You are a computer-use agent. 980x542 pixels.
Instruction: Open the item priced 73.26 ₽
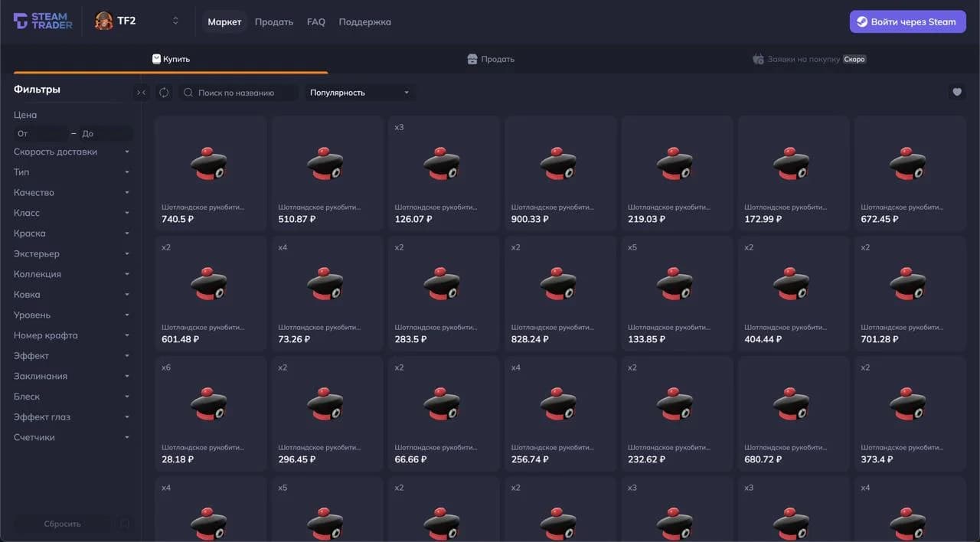(327, 294)
